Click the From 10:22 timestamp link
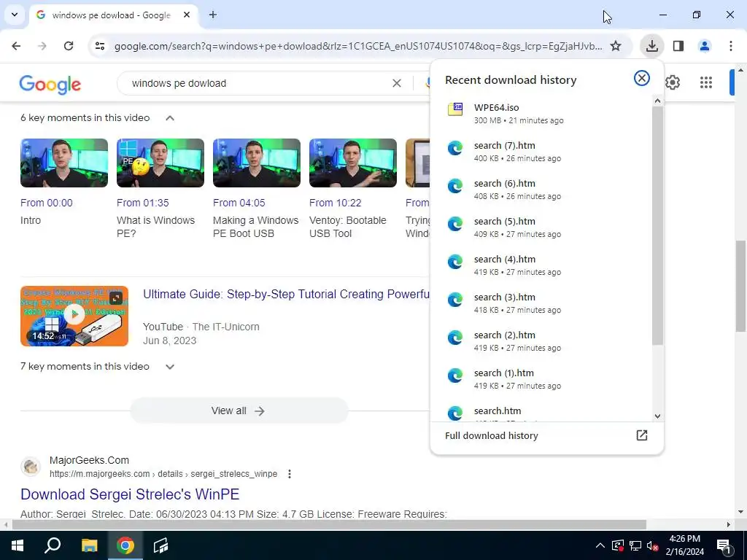747x560 pixels. coord(336,203)
